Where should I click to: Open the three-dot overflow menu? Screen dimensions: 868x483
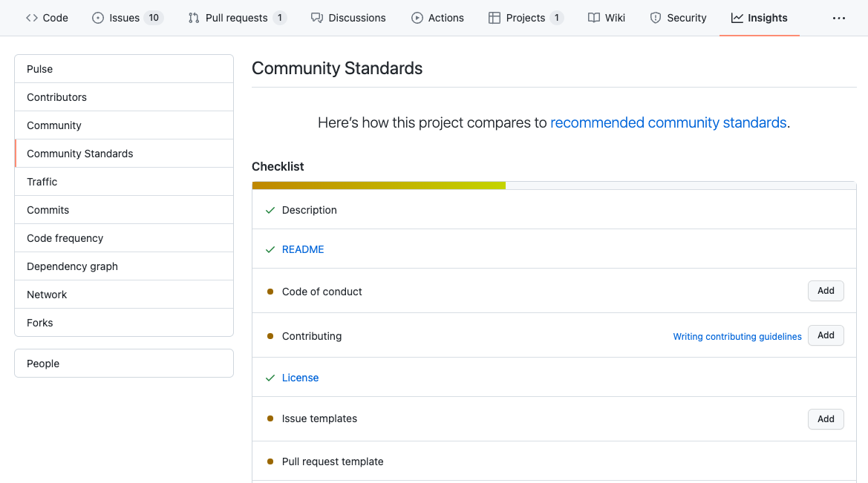pos(839,18)
